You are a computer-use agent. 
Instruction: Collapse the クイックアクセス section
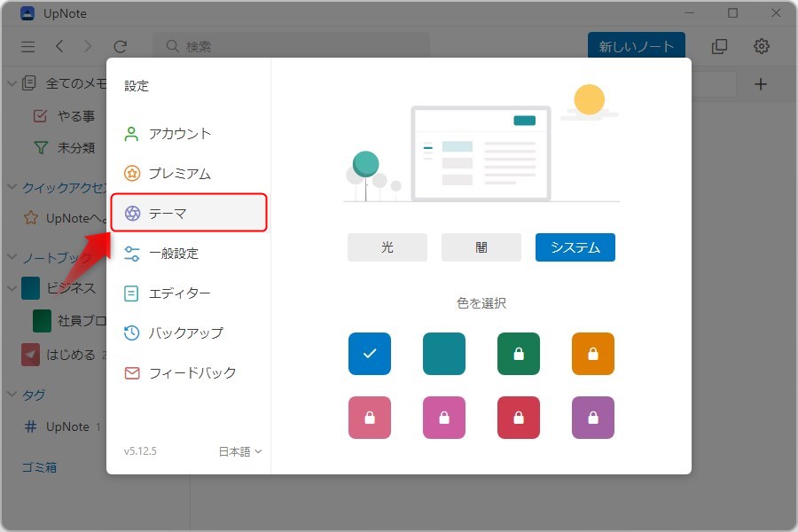[x=12, y=187]
